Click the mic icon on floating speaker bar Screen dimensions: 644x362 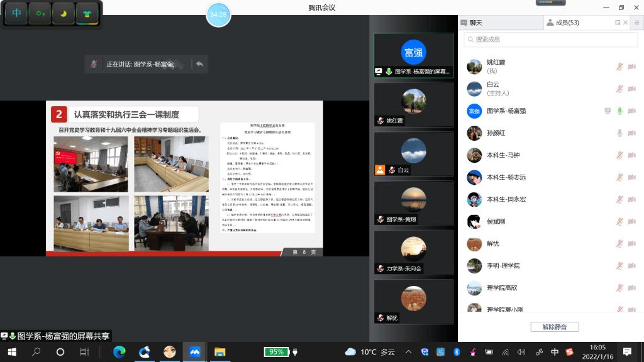pyautogui.click(x=94, y=64)
